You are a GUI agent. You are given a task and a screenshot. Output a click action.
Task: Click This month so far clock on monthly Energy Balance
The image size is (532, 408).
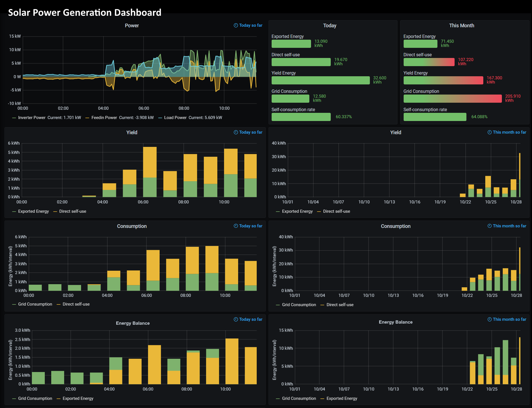pyautogui.click(x=489, y=319)
